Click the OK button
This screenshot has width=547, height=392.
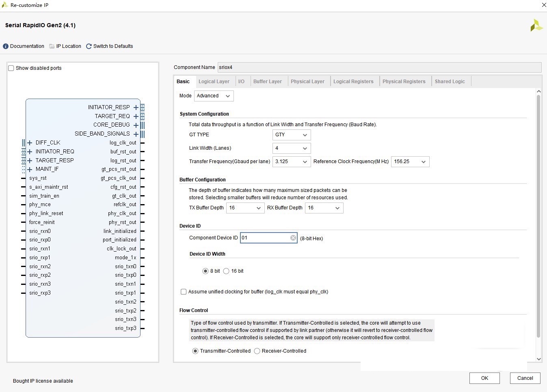coord(484,378)
